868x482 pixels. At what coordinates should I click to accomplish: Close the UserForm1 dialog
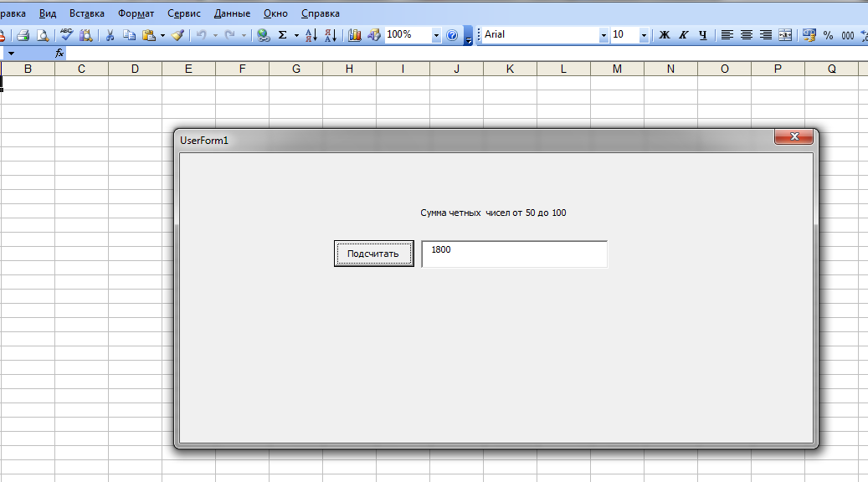(794, 136)
